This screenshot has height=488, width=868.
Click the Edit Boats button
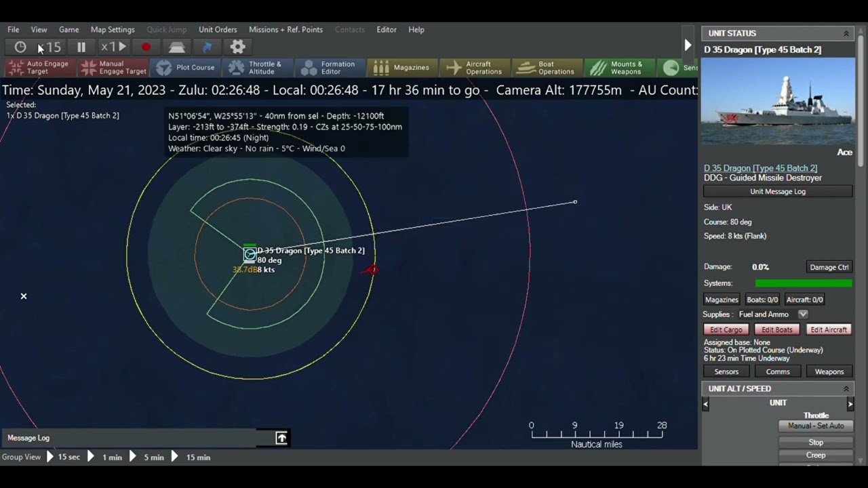pyautogui.click(x=777, y=329)
